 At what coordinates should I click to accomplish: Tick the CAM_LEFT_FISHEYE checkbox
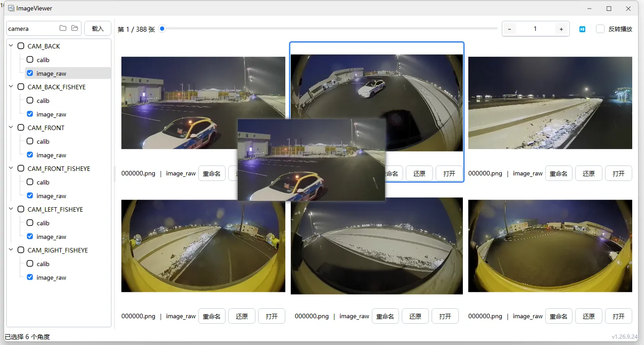click(21, 209)
